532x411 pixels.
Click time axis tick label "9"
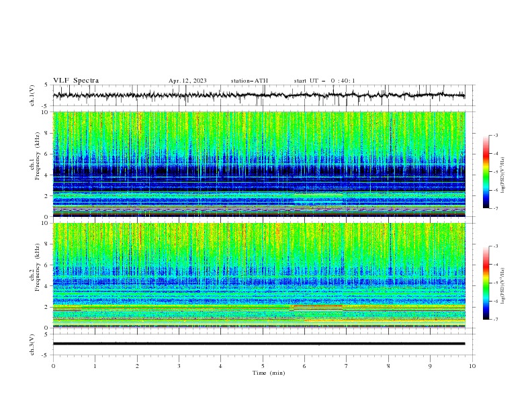pyautogui.click(x=430, y=366)
